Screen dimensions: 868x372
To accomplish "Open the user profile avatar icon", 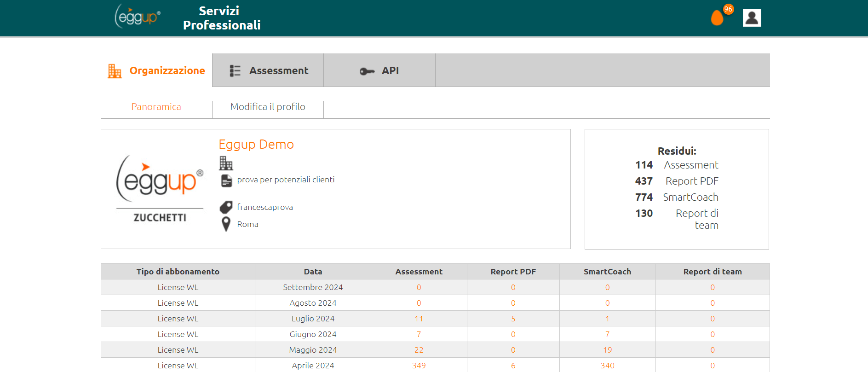I will (752, 18).
